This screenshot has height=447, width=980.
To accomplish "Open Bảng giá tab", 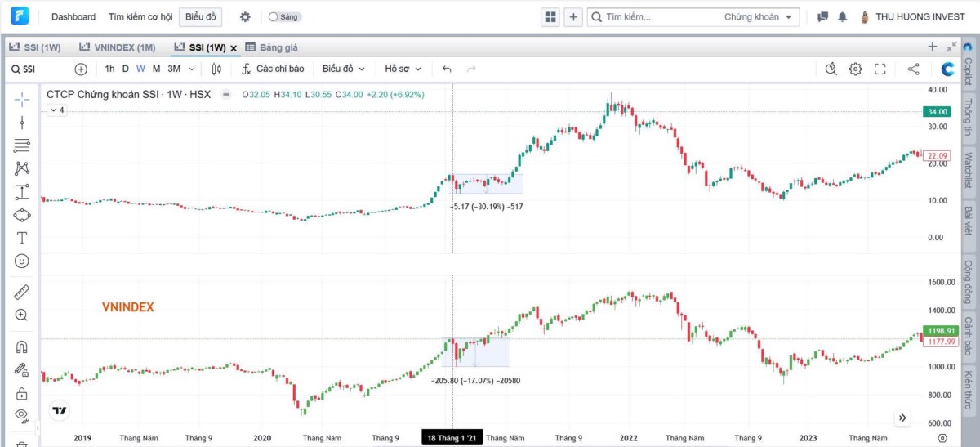I will pos(272,47).
